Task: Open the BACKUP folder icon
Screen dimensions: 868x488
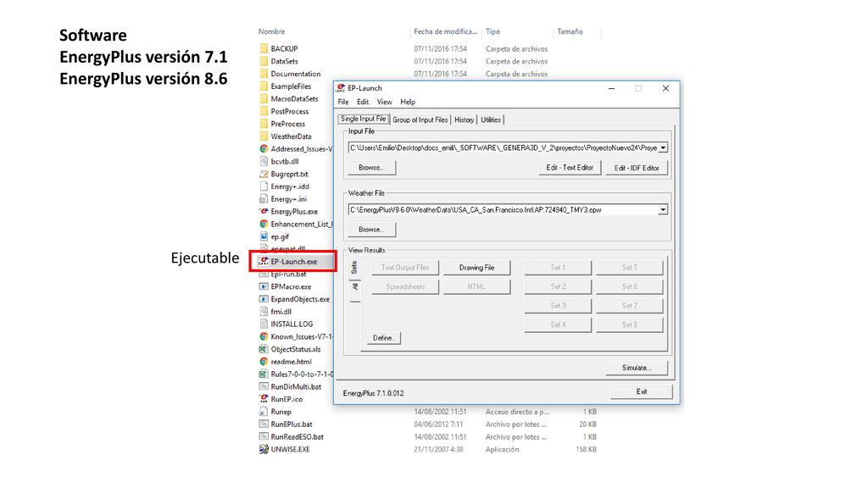Action: point(264,48)
